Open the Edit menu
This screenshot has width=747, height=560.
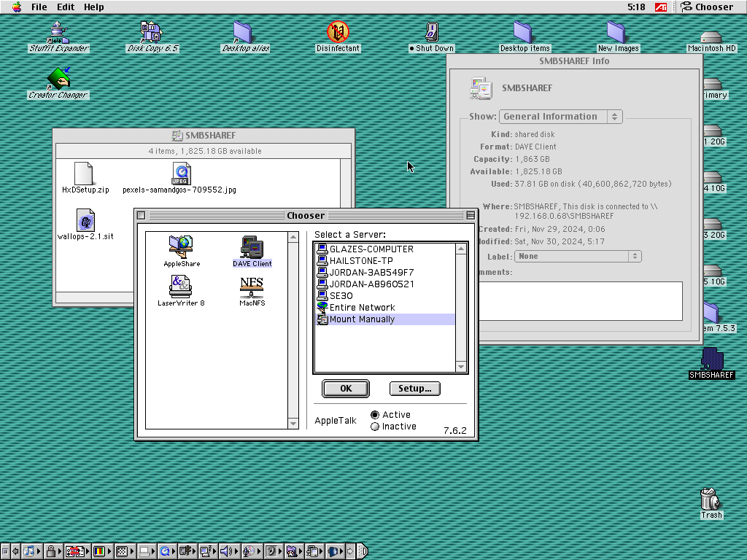click(x=66, y=7)
